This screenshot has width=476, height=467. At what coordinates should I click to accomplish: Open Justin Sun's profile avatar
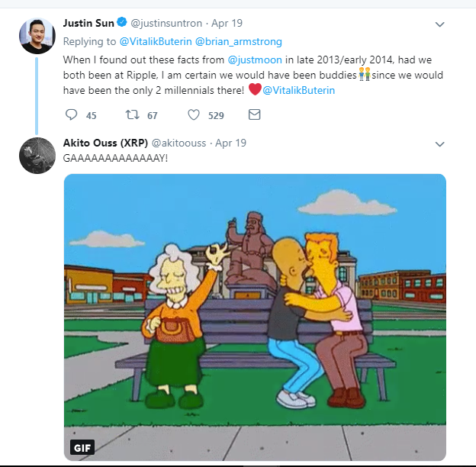pyautogui.click(x=37, y=36)
